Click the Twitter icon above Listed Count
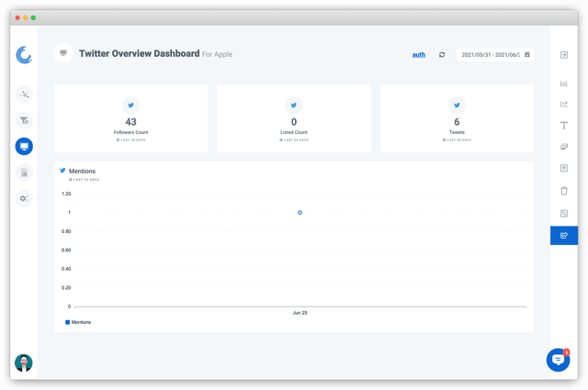588x390 pixels. (294, 106)
